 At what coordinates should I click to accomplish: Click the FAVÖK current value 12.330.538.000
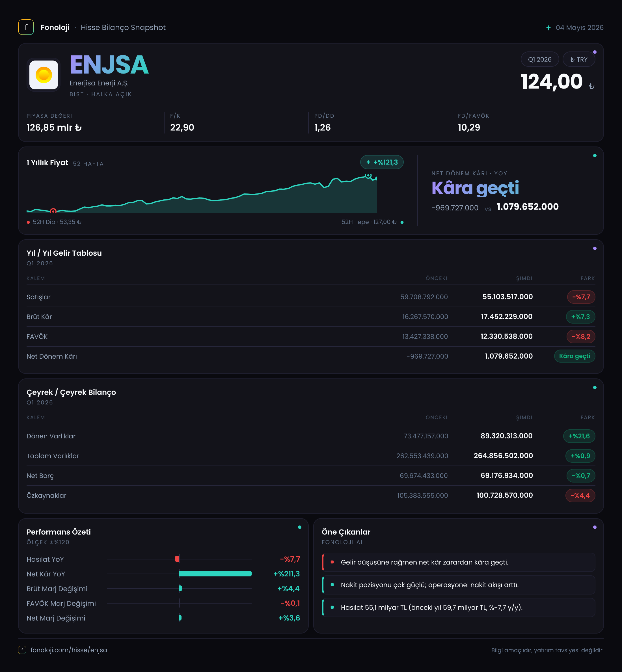point(507,337)
